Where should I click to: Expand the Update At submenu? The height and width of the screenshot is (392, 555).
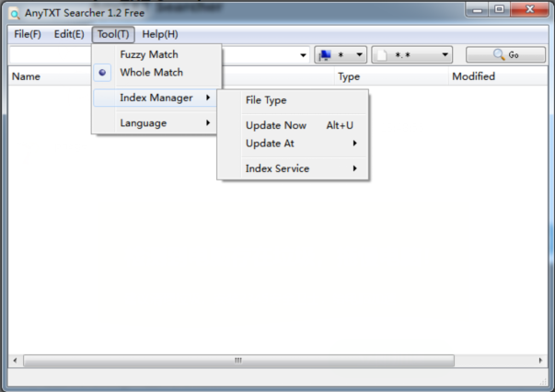pos(293,144)
